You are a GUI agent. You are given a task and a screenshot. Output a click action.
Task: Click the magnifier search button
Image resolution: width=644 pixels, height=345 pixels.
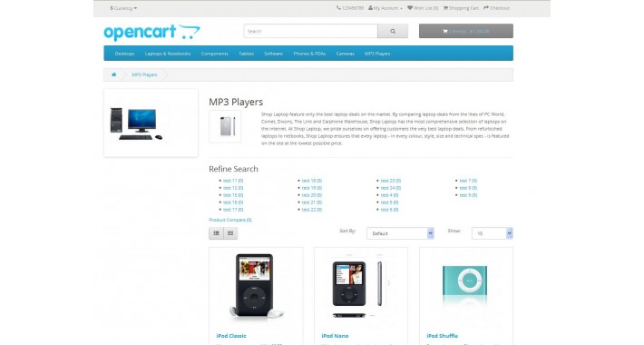(393, 31)
